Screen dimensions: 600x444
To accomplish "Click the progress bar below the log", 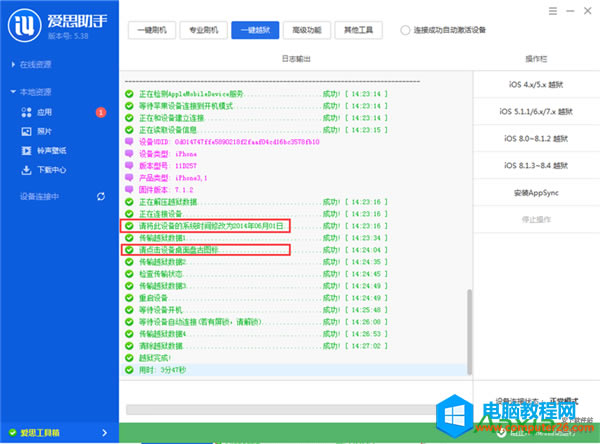I will click(281, 410).
